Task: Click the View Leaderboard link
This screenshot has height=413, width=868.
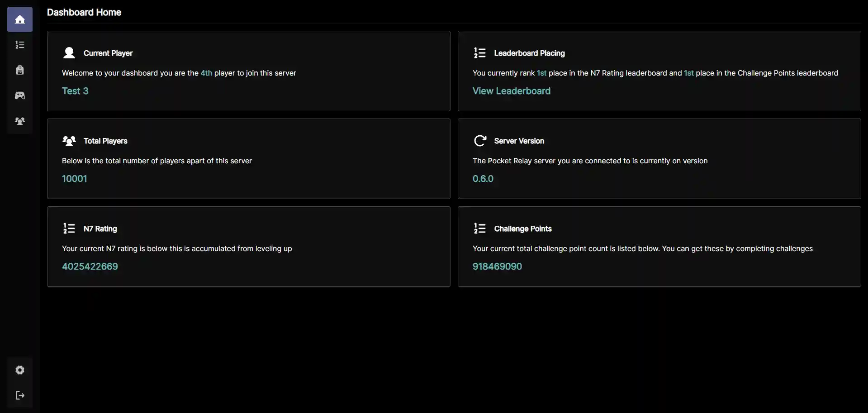Action: coord(512,91)
